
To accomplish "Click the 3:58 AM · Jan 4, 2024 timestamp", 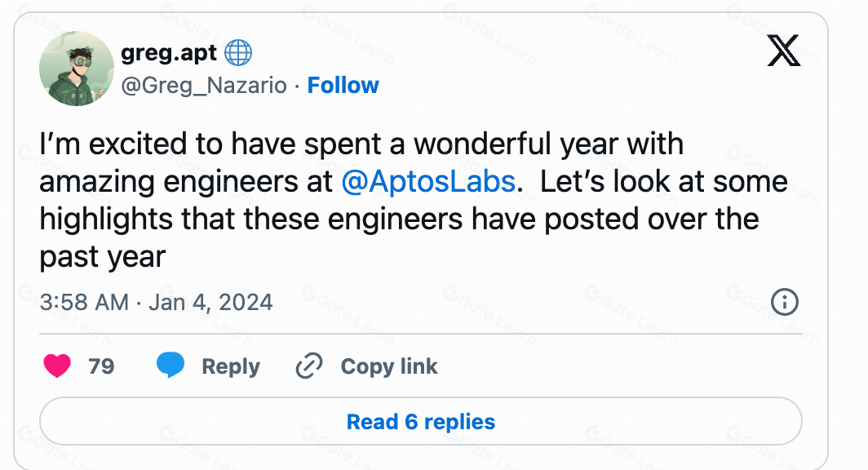I will (x=156, y=302).
